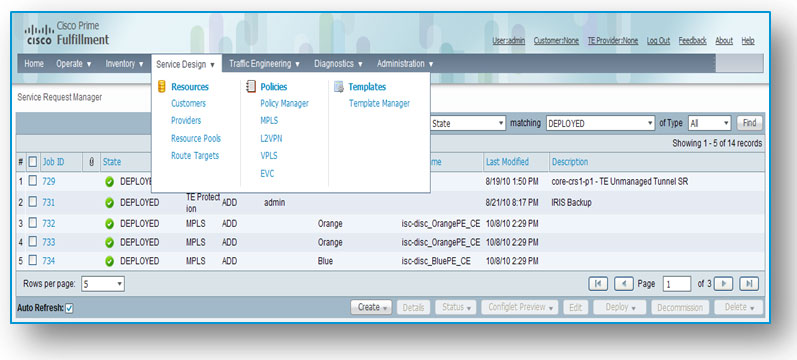
Task: Select Providers under Resources
Action: point(186,121)
